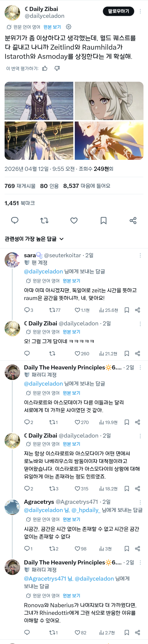Viewport: 148px width, 644px height.
Task: Open the 769 재게시물 reposts list
Action: coord(20,186)
